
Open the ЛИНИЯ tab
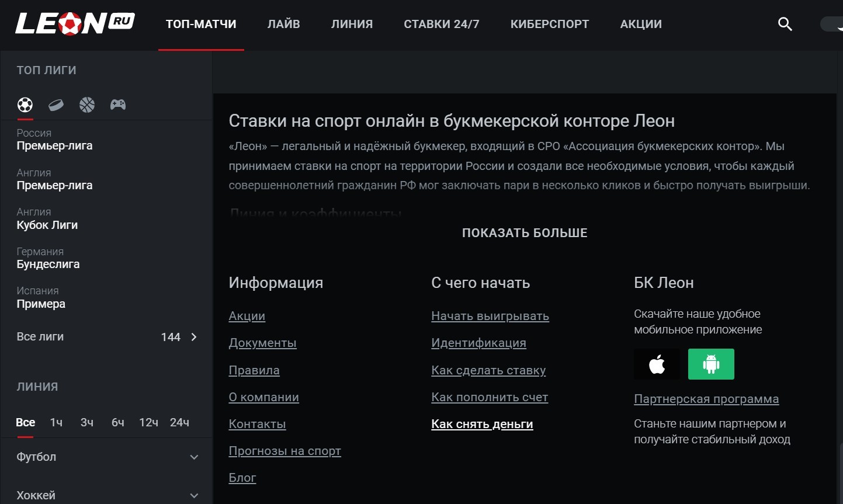point(352,24)
